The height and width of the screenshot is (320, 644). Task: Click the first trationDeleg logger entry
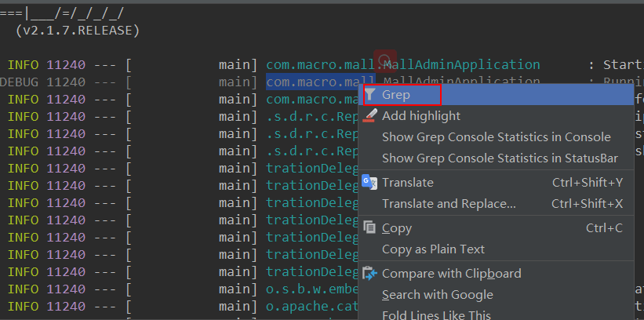[312, 168]
